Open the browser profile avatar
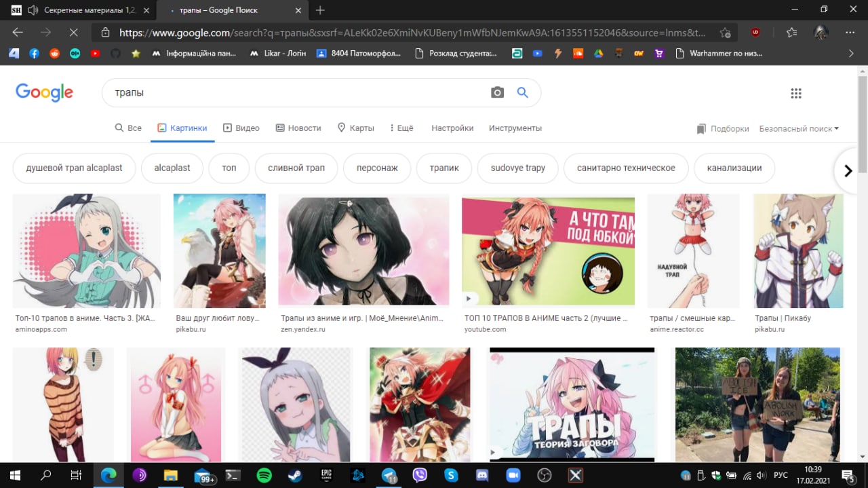The image size is (868, 488). 821,32
